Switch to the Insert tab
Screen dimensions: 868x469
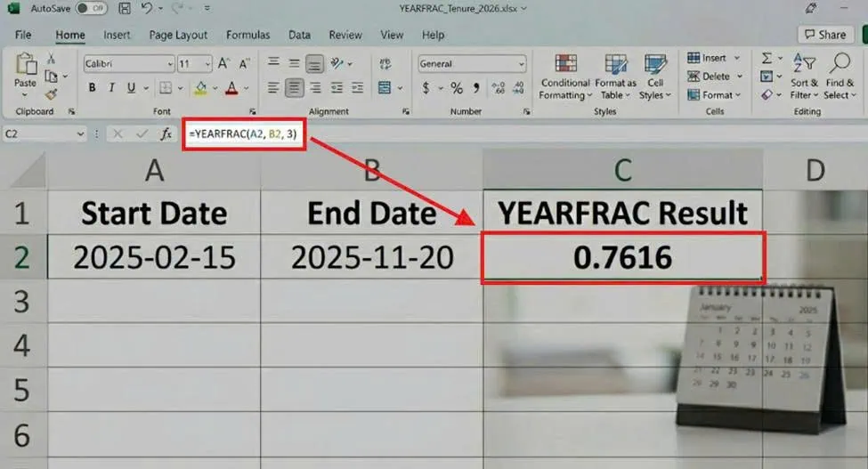[x=117, y=35]
